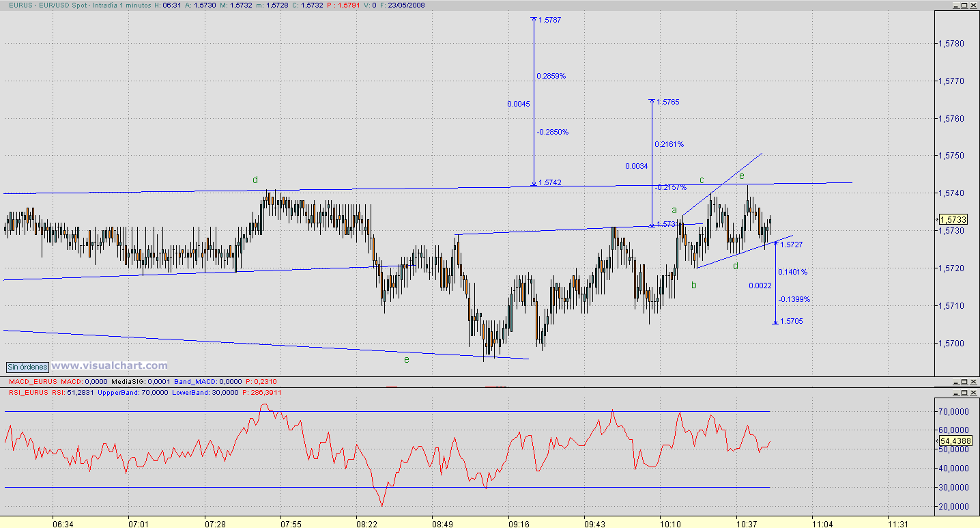Click the '1.5742' price annotation
Viewport: 980px width, 528px height.
549,182
